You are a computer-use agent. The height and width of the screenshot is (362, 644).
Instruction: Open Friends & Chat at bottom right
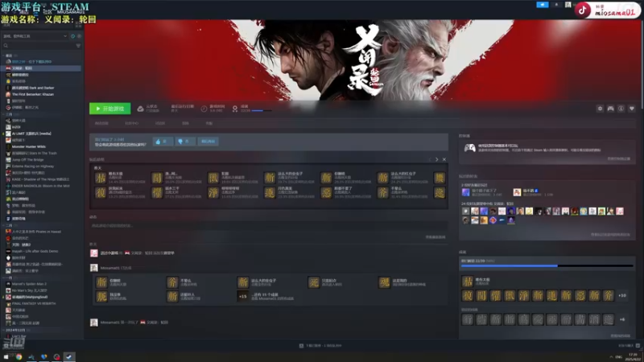630,346
